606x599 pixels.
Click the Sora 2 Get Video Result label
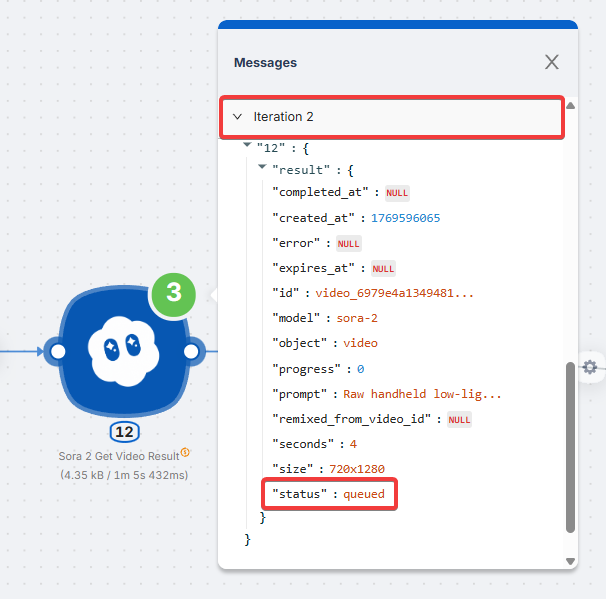point(118,456)
